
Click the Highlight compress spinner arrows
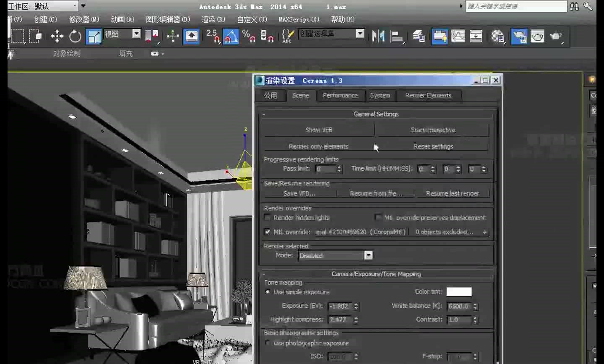click(356, 320)
